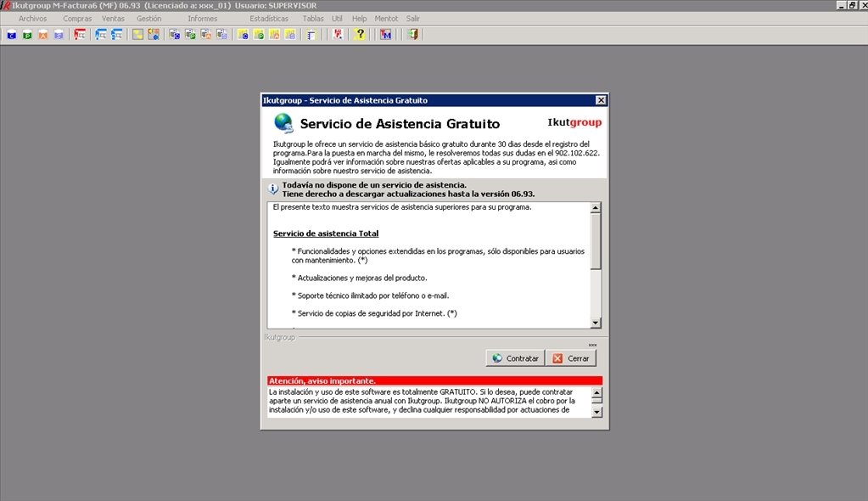Viewport: 868px width, 501px height.
Task: Open the Archivos menu
Action: pyautogui.click(x=32, y=19)
